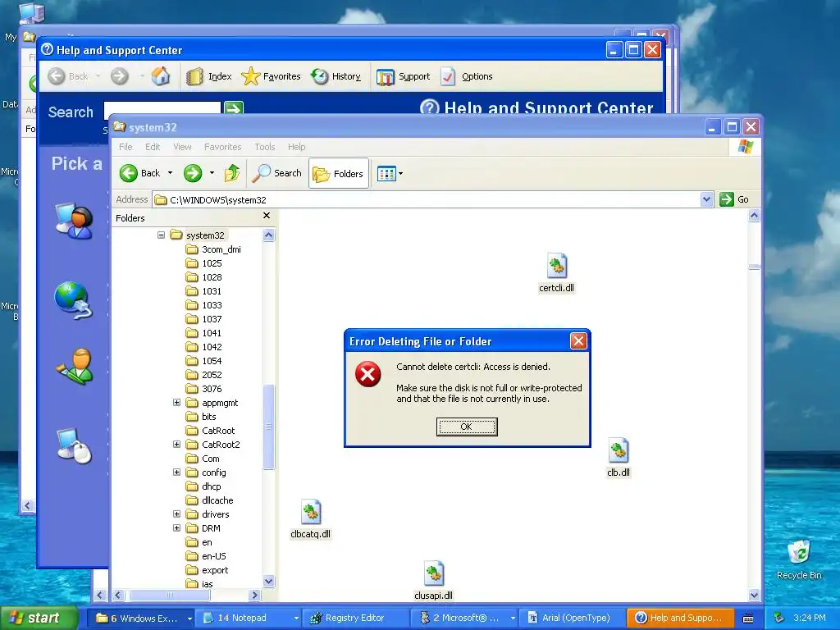Select the certcli.dll file icon
The image size is (840, 630).
(x=557, y=267)
